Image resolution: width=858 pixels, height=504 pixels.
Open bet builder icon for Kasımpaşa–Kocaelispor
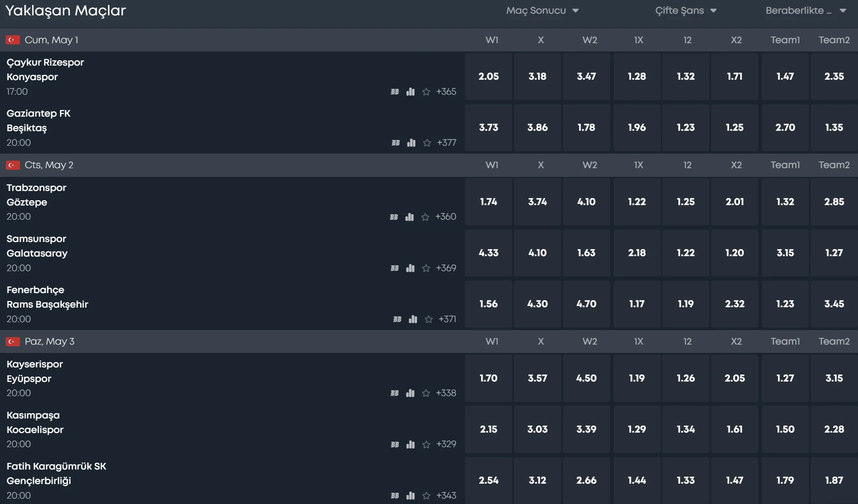(395, 444)
